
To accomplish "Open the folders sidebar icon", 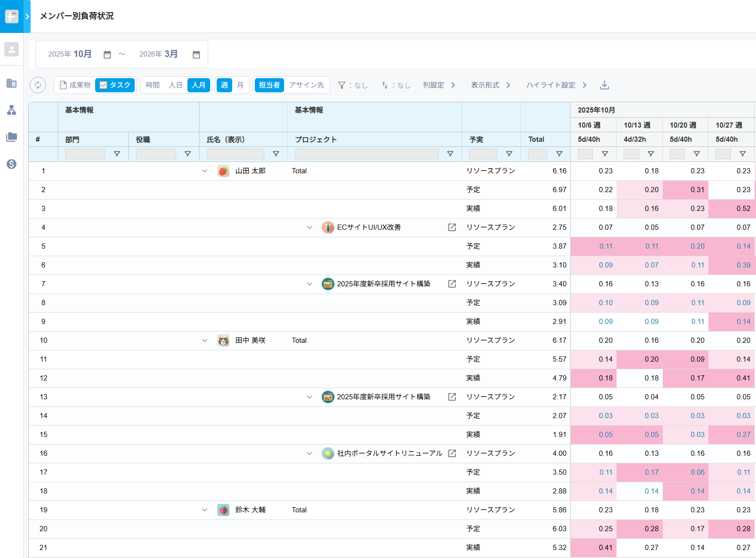I will [x=11, y=137].
